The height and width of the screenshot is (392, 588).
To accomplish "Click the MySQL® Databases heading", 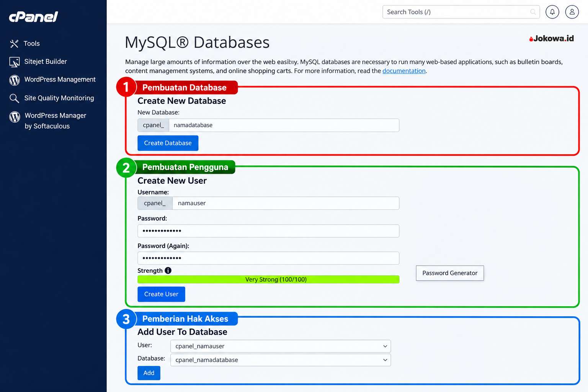I will click(x=197, y=42).
